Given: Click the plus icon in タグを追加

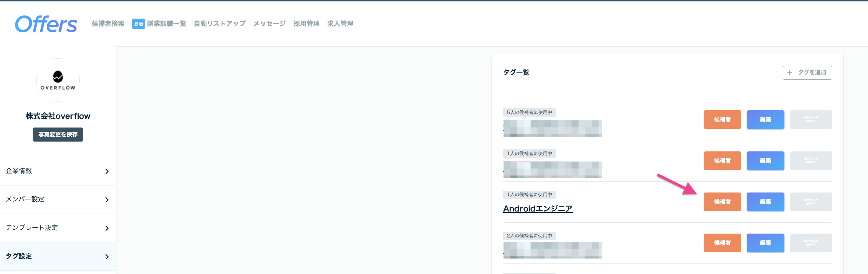Looking at the screenshot, I should coord(790,73).
